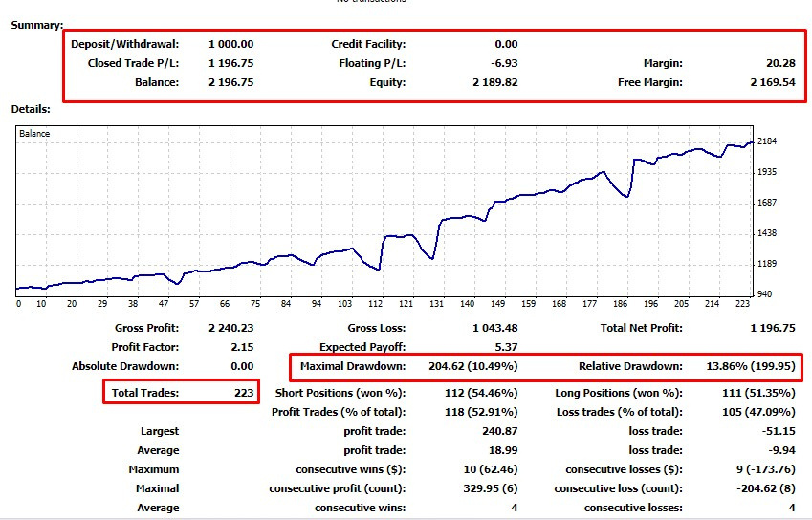Select the Profit Factor value 2.15
The height and width of the screenshot is (520, 812).
point(241,347)
